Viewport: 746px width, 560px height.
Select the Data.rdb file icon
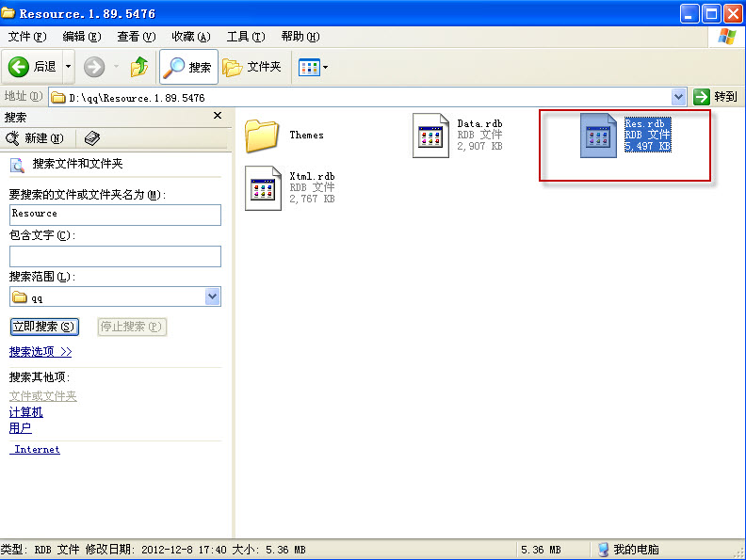tap(430, 136)
